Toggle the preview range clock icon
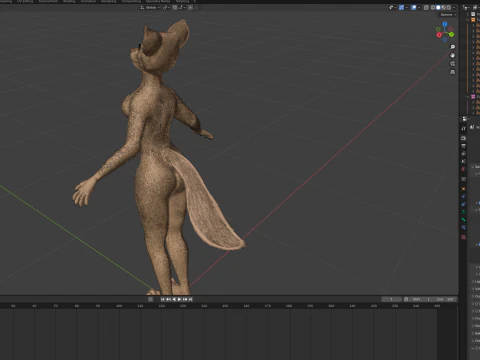The height and width of the screenshot is (360, 480). pos(406,299)
